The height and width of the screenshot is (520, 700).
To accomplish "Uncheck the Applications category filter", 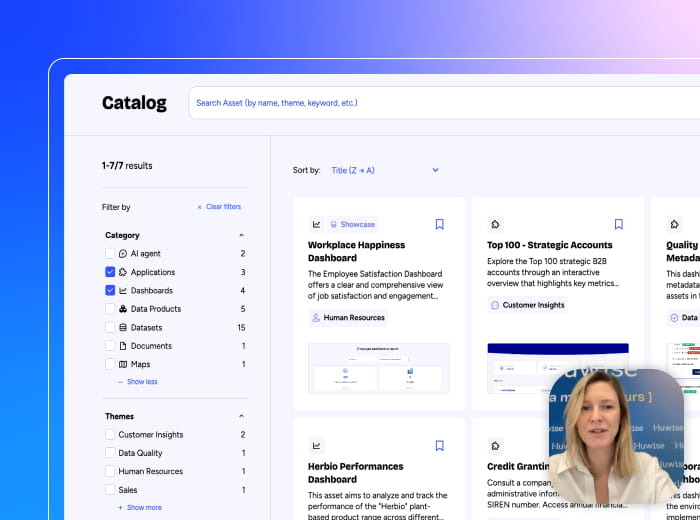I will click(x=110, y=272).
